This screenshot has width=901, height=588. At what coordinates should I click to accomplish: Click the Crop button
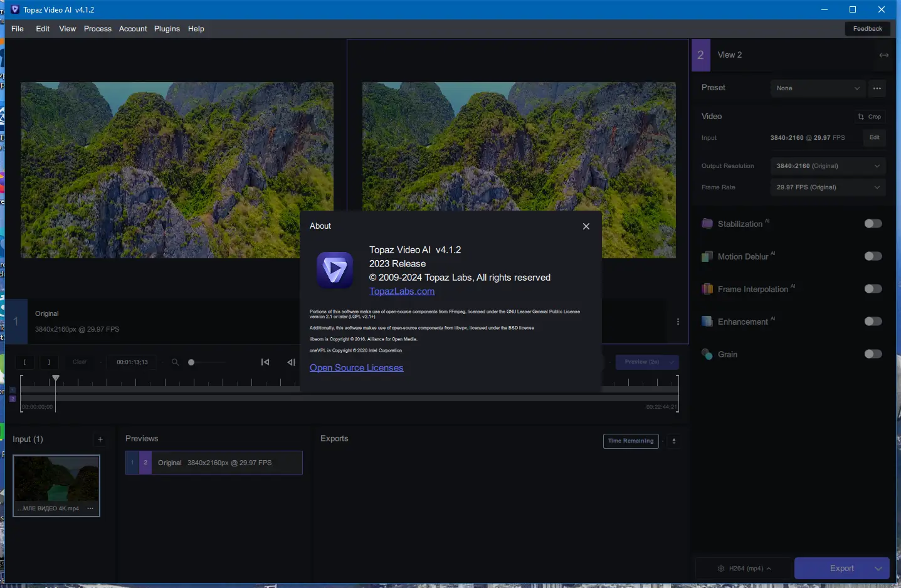(870, 117)
